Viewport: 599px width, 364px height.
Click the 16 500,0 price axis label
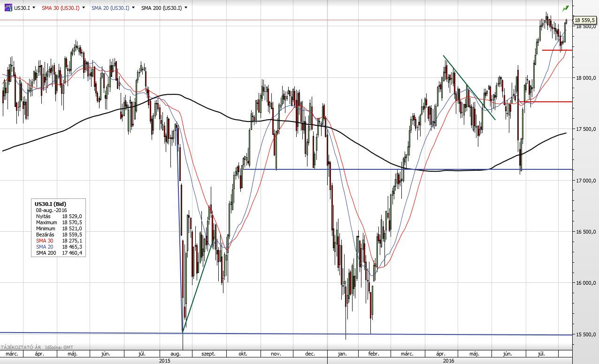coord(586,232)
